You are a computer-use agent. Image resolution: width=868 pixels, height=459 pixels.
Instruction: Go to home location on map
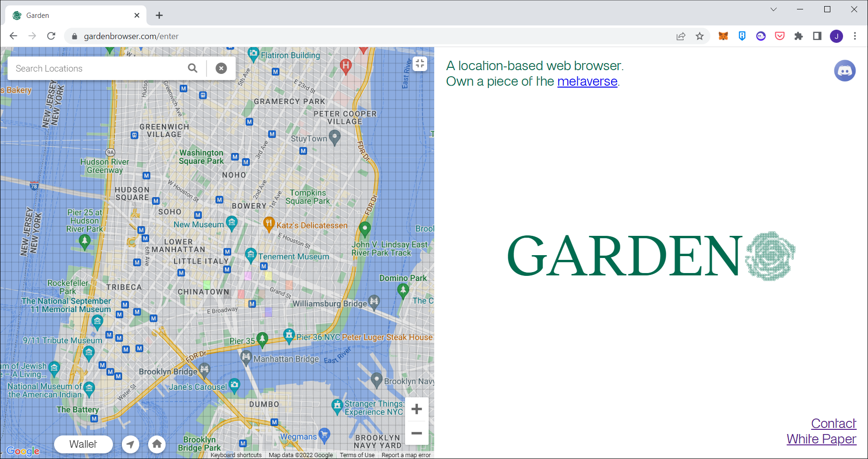click(x=157, y=444)
